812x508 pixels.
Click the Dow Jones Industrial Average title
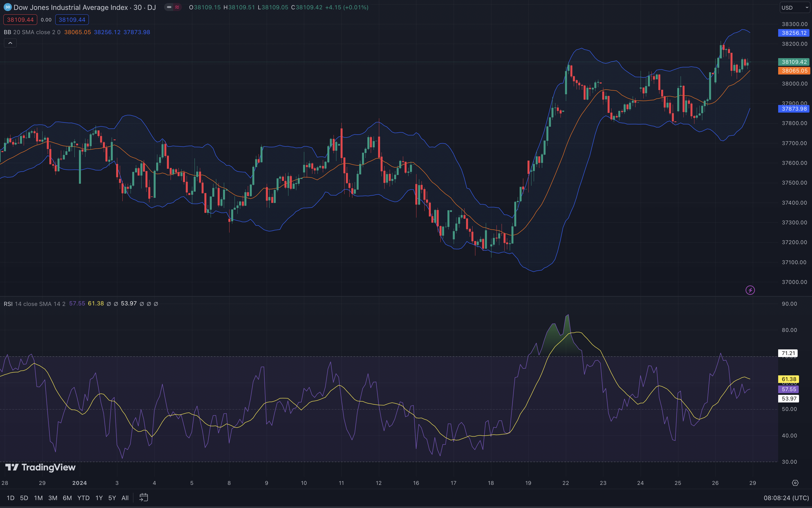click(71, 7)
